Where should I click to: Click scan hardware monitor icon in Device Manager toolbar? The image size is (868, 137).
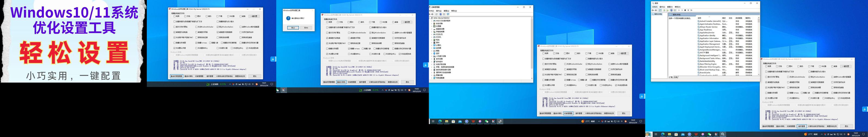[448, 14]
